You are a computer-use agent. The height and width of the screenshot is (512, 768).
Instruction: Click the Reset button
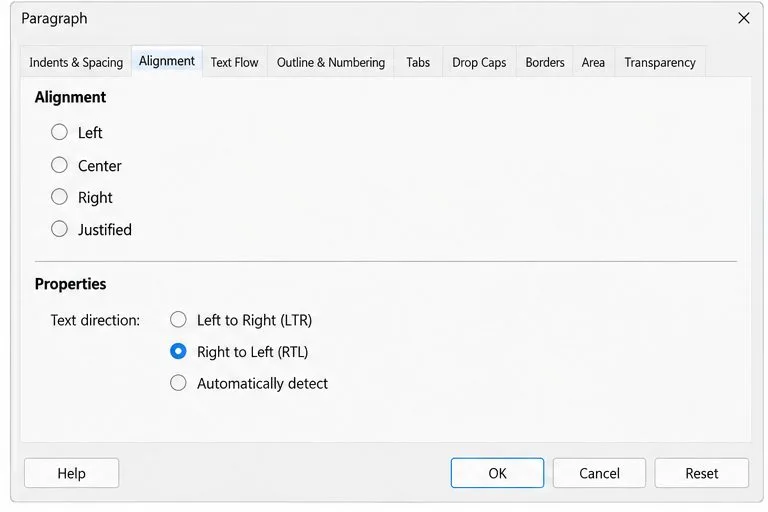tap(701, 473)
